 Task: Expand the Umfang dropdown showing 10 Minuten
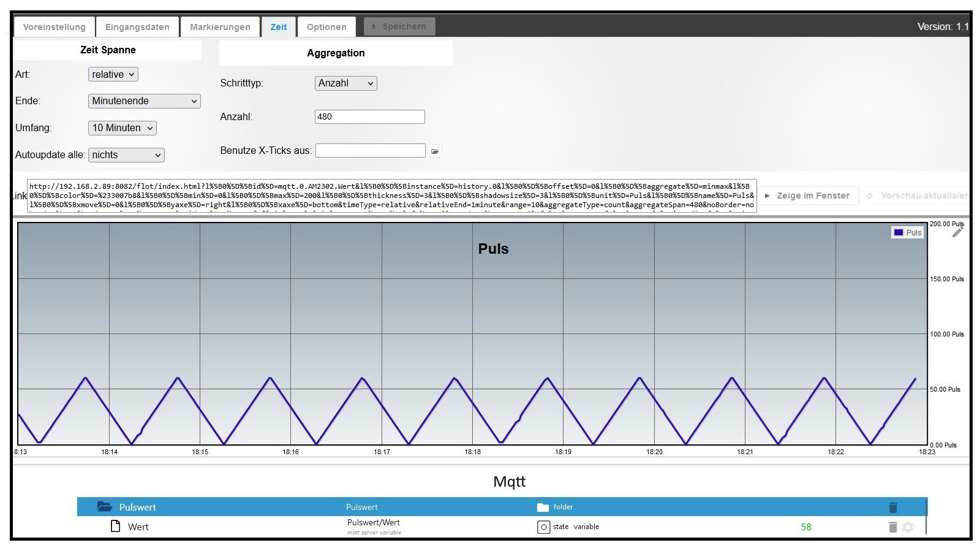pos(123,127)
